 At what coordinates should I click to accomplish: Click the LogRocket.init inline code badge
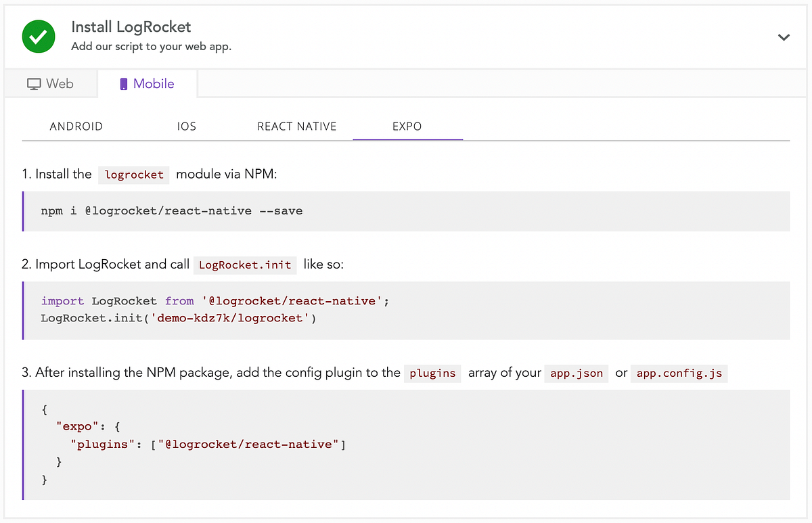coord(245,265)
